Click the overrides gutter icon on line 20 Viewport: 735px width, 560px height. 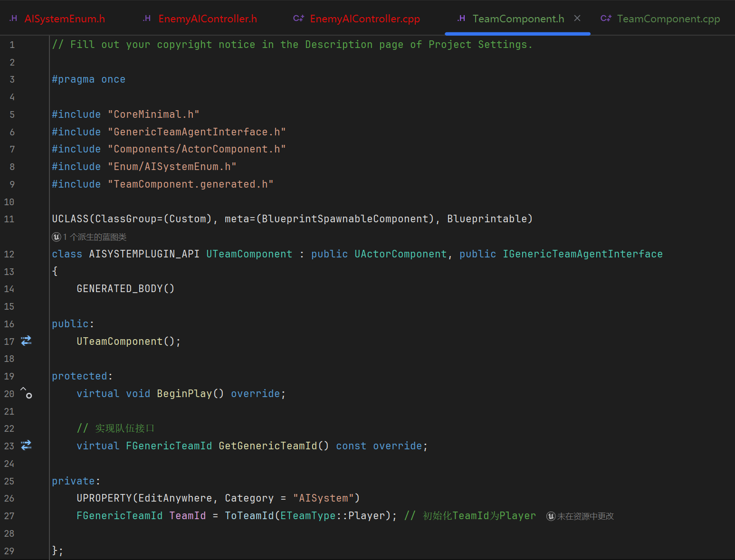point(26,393)
